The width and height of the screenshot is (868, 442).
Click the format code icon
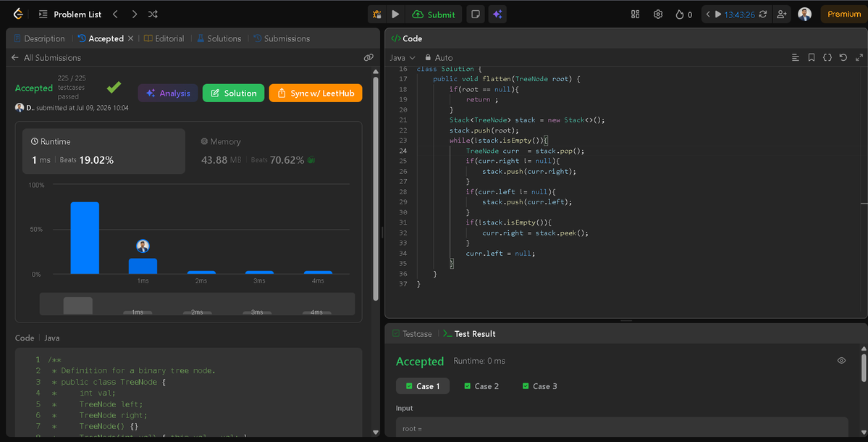point(796,57)
